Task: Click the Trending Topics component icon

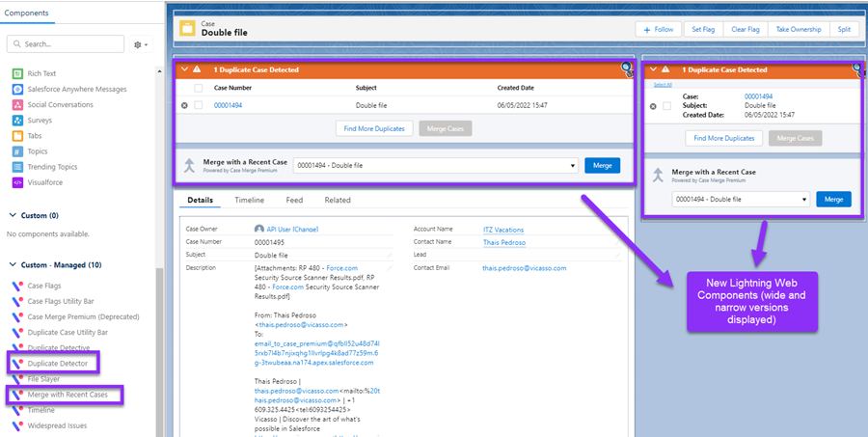Action: point(17,166)
